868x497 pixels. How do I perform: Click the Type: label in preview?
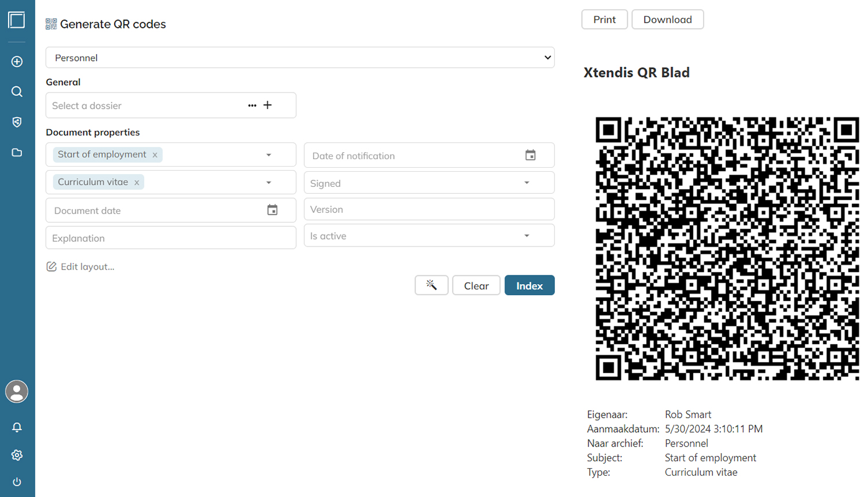click(598, 472)
